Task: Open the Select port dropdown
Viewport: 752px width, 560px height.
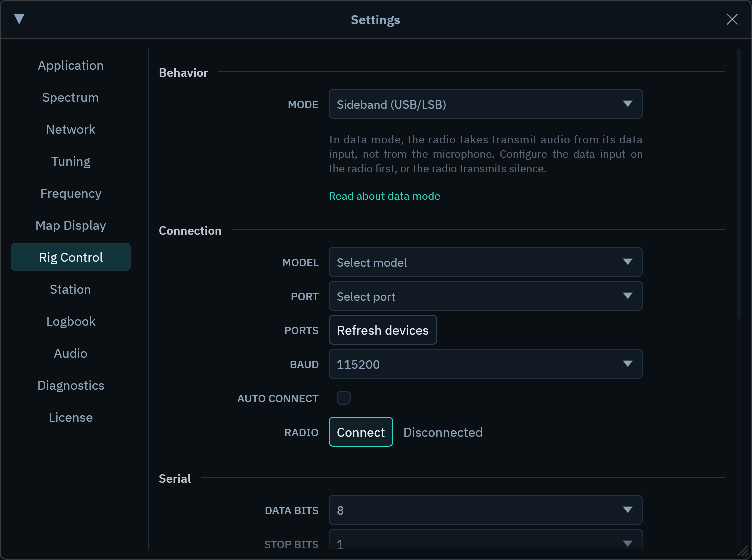Action: tap(485, 296)
